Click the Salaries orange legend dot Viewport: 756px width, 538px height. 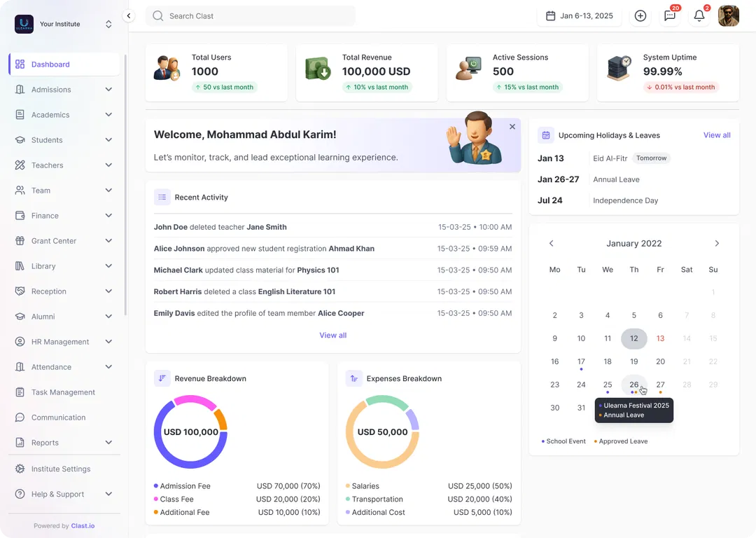tap(348, 486)
